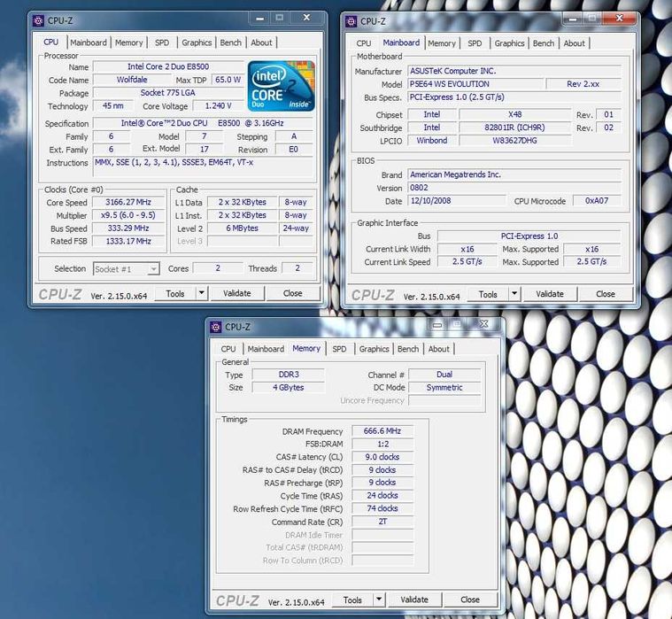Image resolution: width=672 pixels, height=619 pixels.
Task: Open Bench tab in Memory window
Action: tap(408, 349)
